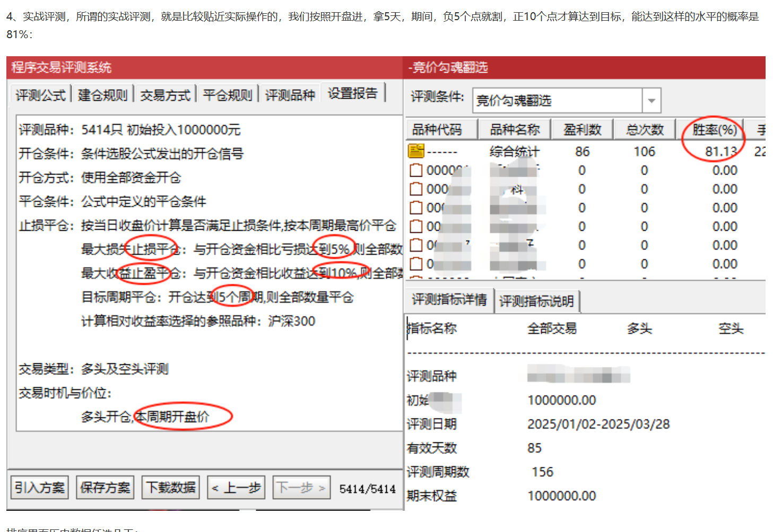Click inside the 评测条件 text field
This screenshot has height=532, width=773.
coord(557,100)
